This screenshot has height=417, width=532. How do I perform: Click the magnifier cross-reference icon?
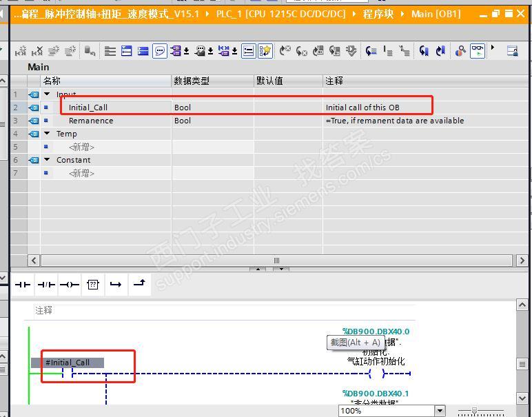click(x=460, y=51)
